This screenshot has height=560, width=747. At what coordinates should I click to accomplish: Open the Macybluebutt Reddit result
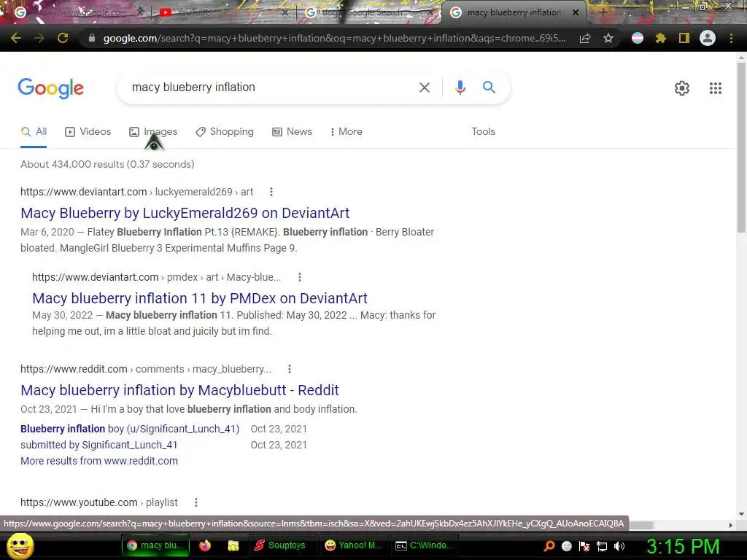pos(179,390)
